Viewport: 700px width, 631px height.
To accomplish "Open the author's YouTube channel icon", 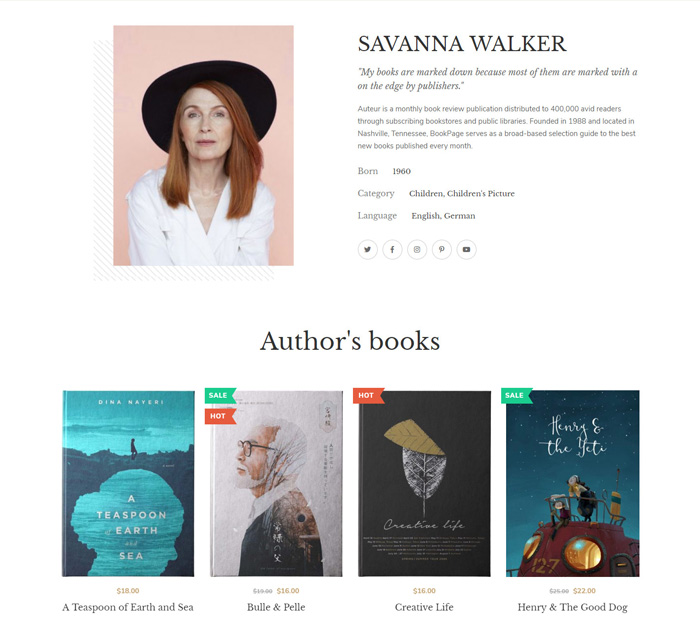I will (466, 250).
